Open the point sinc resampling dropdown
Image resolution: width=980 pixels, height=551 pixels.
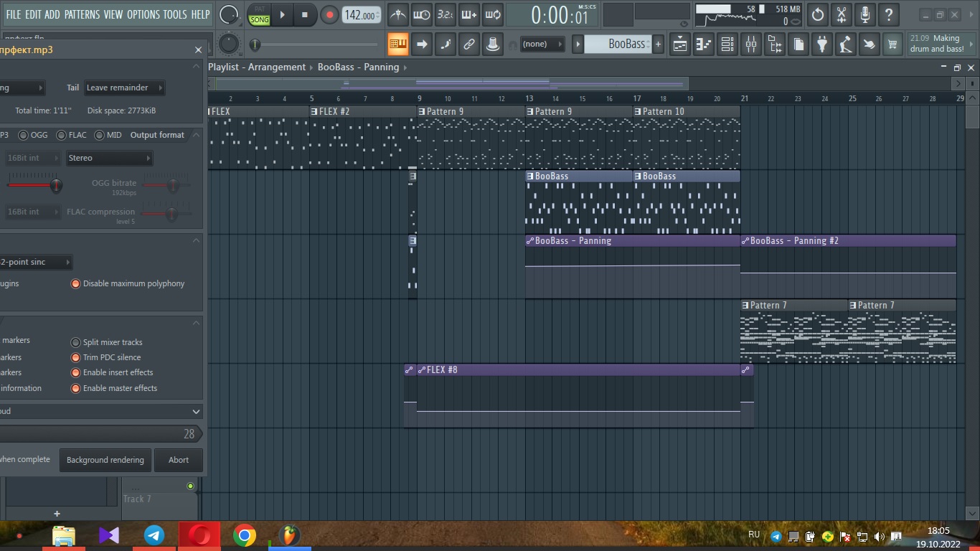click(x=36, y=262)
